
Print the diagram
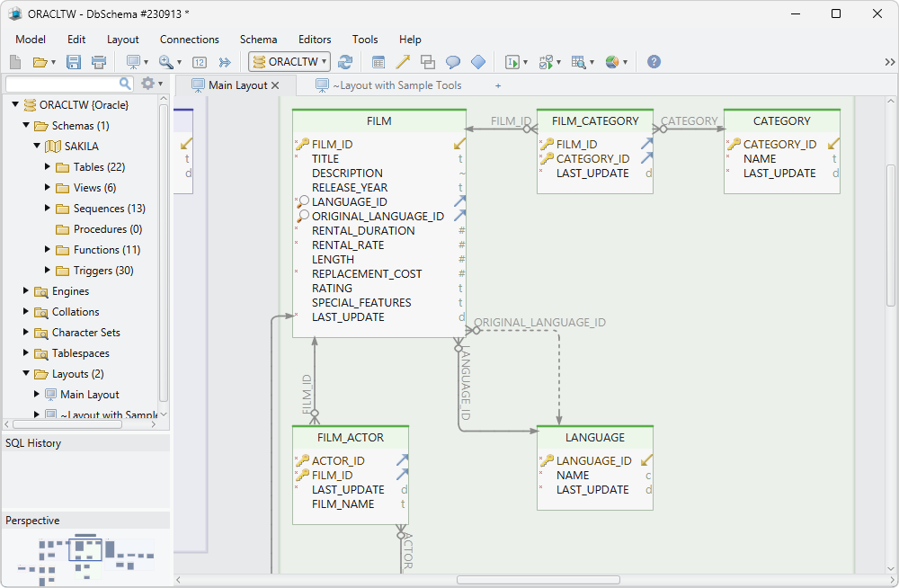pos(99,62)
